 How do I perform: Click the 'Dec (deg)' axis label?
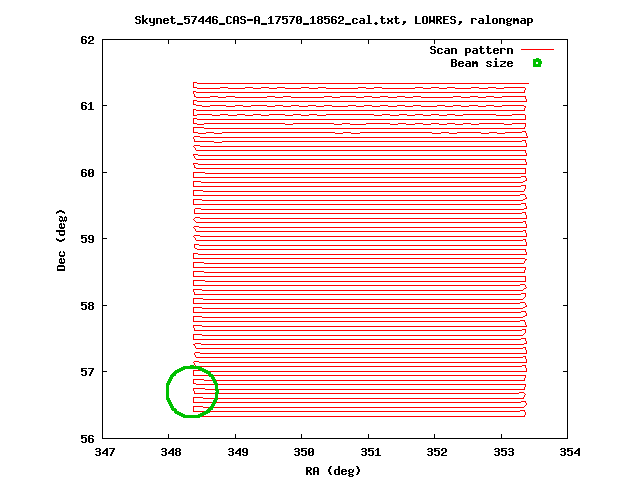coord(61,240)
